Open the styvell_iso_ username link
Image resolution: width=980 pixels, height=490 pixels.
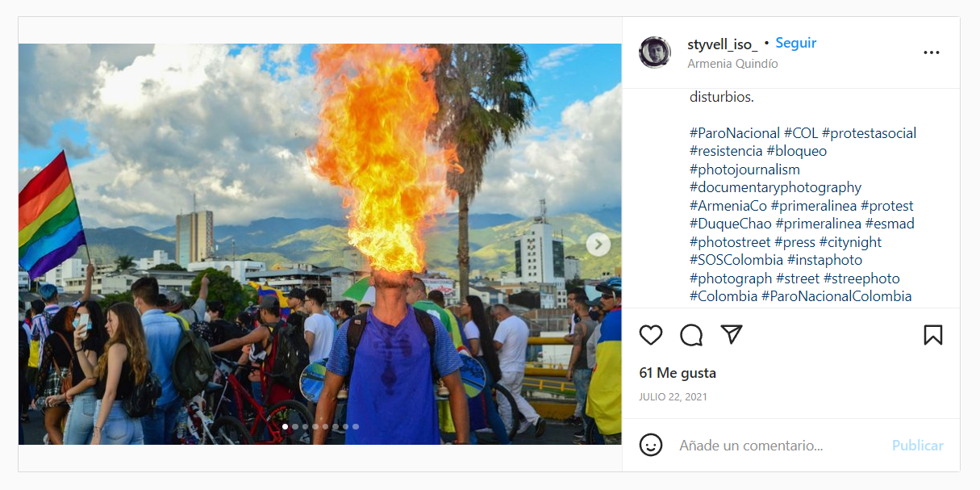(x=723, y=44)
